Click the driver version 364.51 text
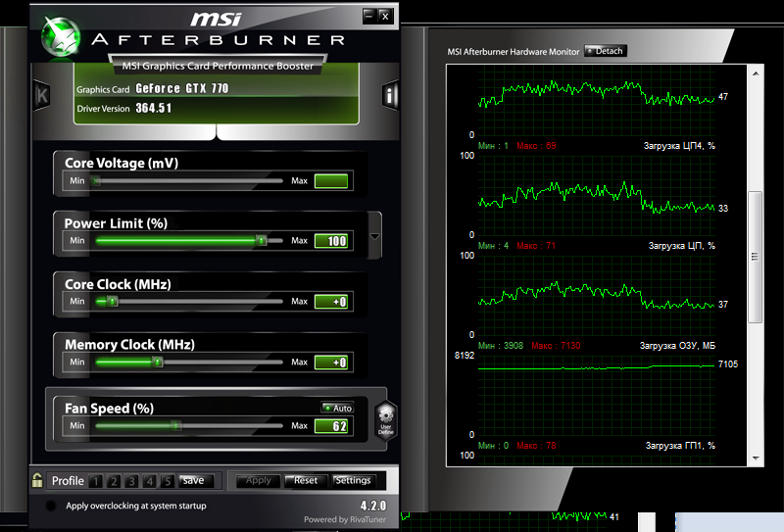The image size is (784, 532). 154,108
